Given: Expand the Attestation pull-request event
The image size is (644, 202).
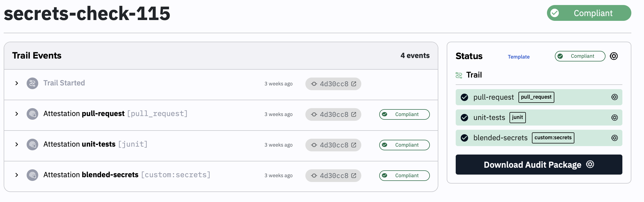Looking at the screenshot, I should point(17,114).
